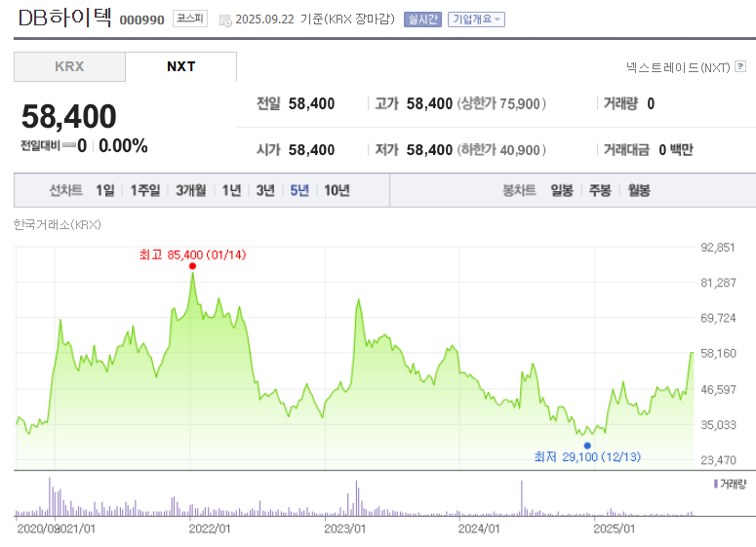The image size is (756, 547).
Task: Switch to the KRX tab
Action: point(69,66)
